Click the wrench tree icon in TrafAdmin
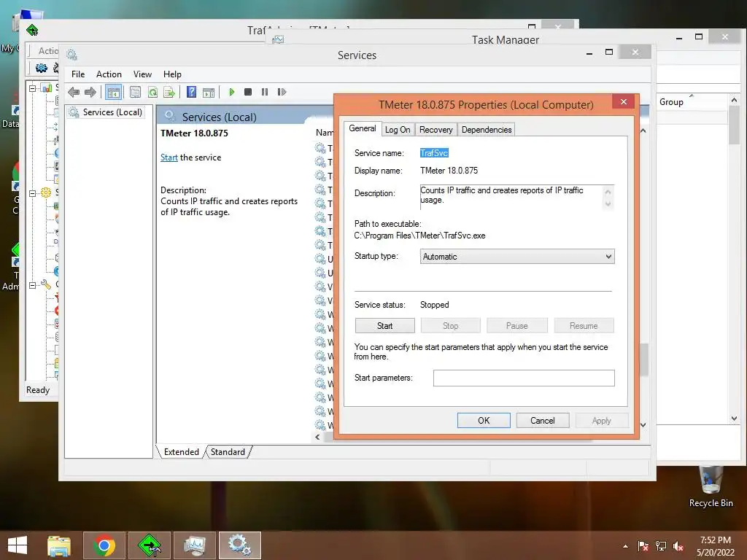The width and height of the screenshot is (747, 560). 46,284
